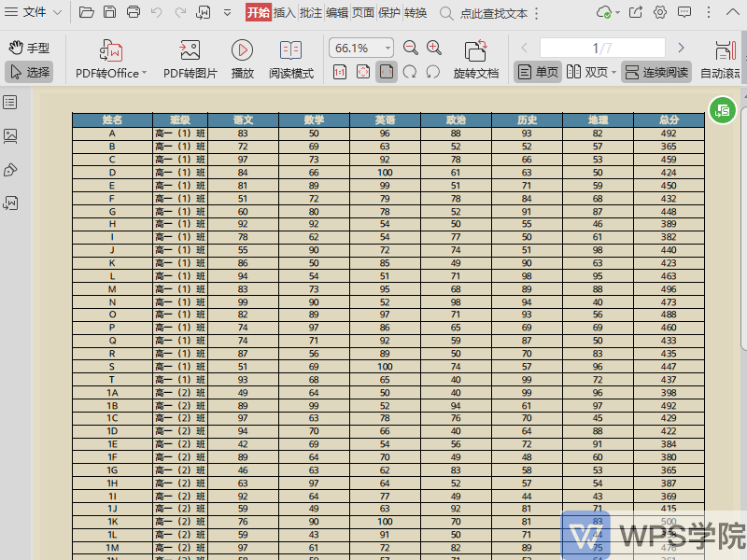Viewport: 747px width, 560px height.
Task: Click the 选择 select tool button
Action: click(x=29, y=72)
